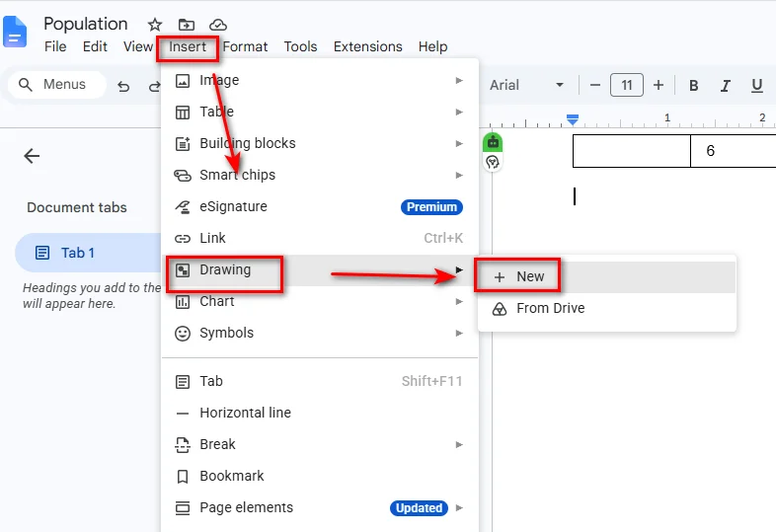Select Tab 1 in document tabs
This screenshot has width=776, height=532.
[89, 253]
